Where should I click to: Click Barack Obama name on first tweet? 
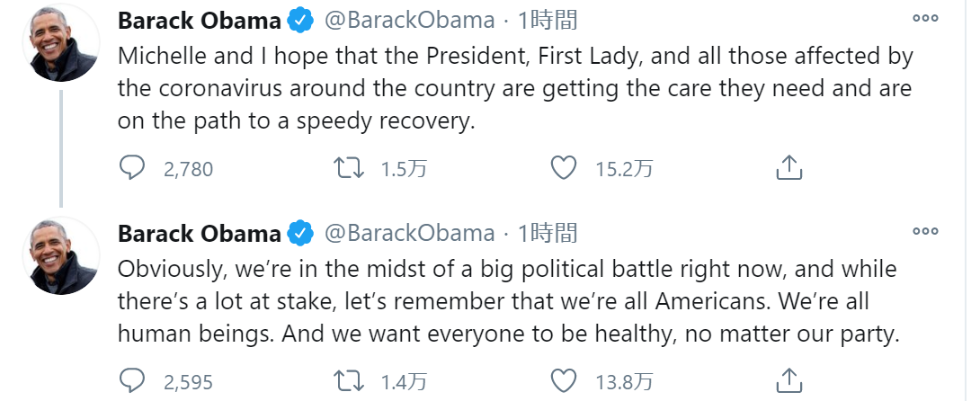[200, 22]
